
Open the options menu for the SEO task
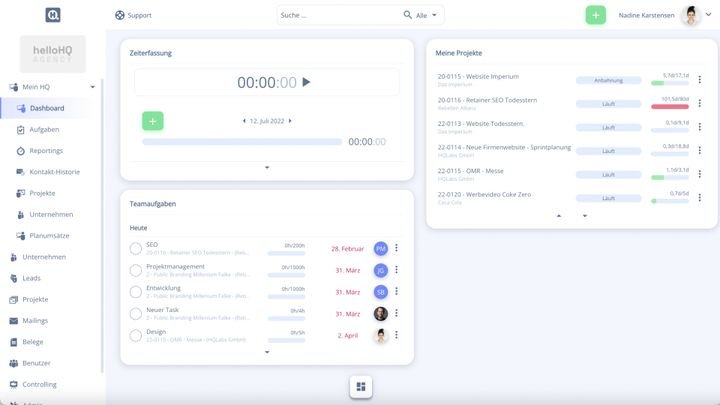click(x=396, y=248)
